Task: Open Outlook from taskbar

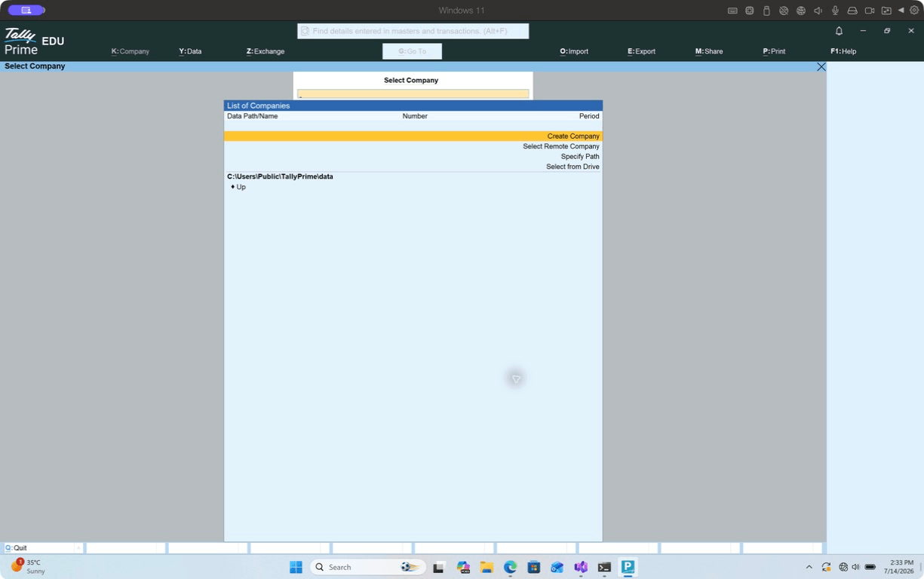Action: point(557,567)
